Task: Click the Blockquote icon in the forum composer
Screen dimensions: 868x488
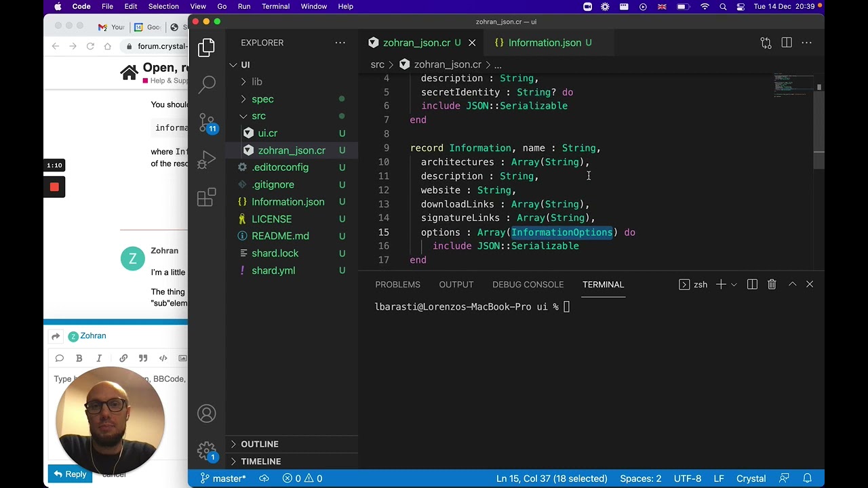Action: point(143,358)
